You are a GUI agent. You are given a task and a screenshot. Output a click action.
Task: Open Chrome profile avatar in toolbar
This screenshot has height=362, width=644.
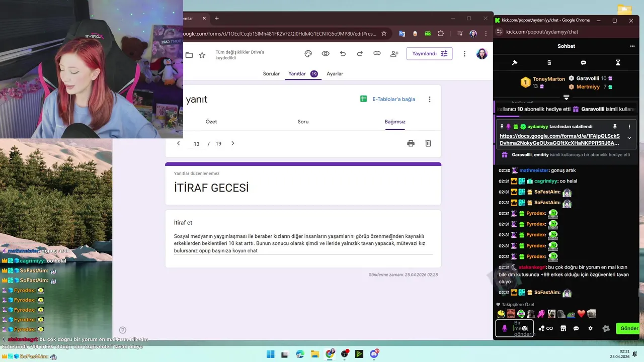(473, 34)
